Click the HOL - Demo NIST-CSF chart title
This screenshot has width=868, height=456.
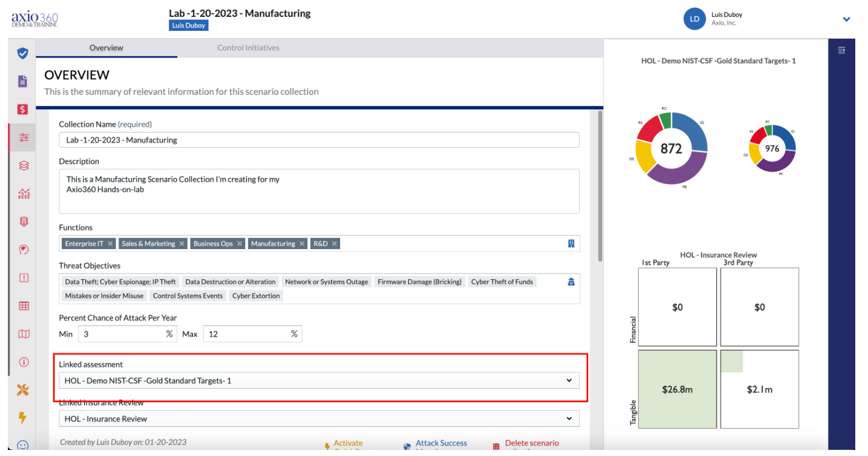click(x=718, y=61)
